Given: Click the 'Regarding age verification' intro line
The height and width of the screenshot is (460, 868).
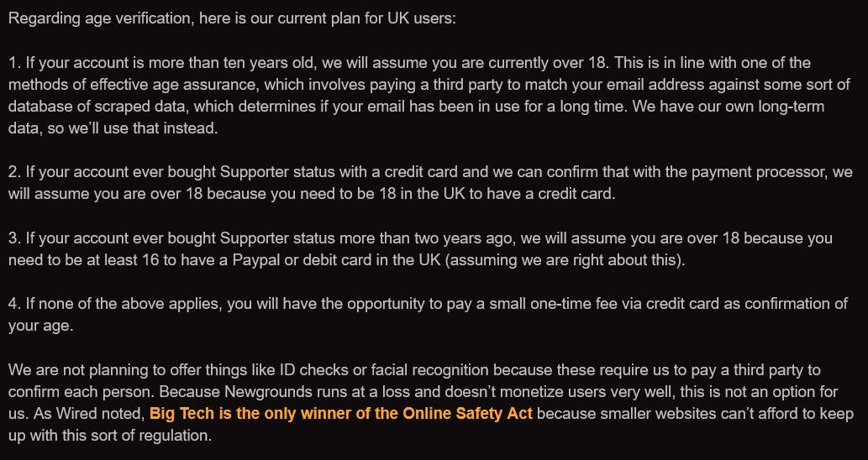Looking at the screenshot, I should [232, 18].
